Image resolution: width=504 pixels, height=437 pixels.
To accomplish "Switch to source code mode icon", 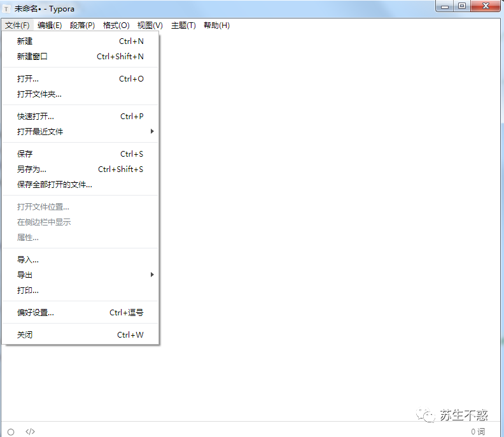I will (30, 431).
